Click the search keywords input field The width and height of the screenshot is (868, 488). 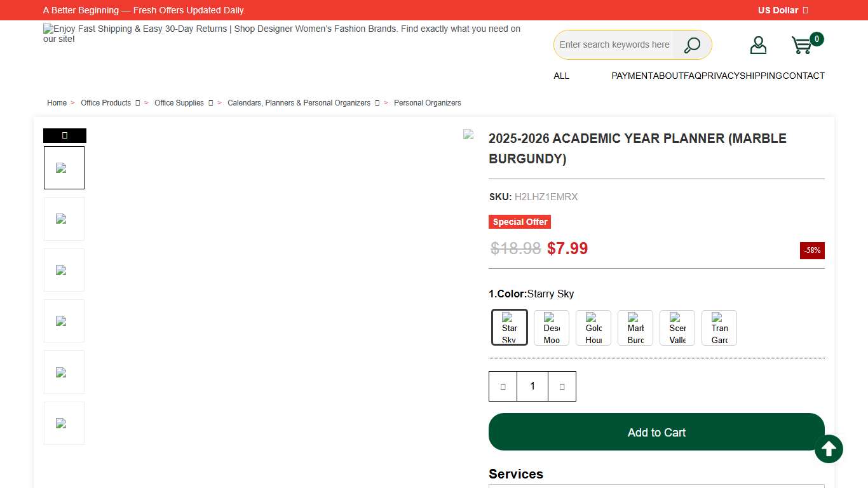pyautogui.click(x=614, y=45)
